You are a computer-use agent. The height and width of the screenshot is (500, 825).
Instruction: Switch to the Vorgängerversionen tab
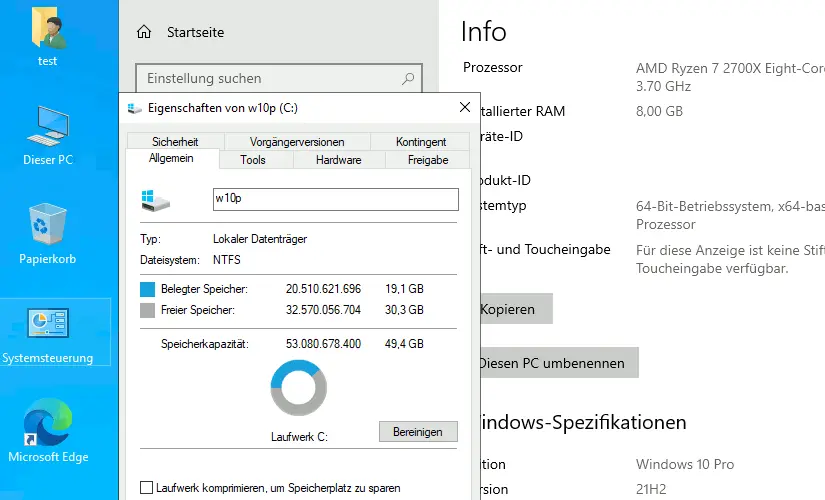(297, 142)
